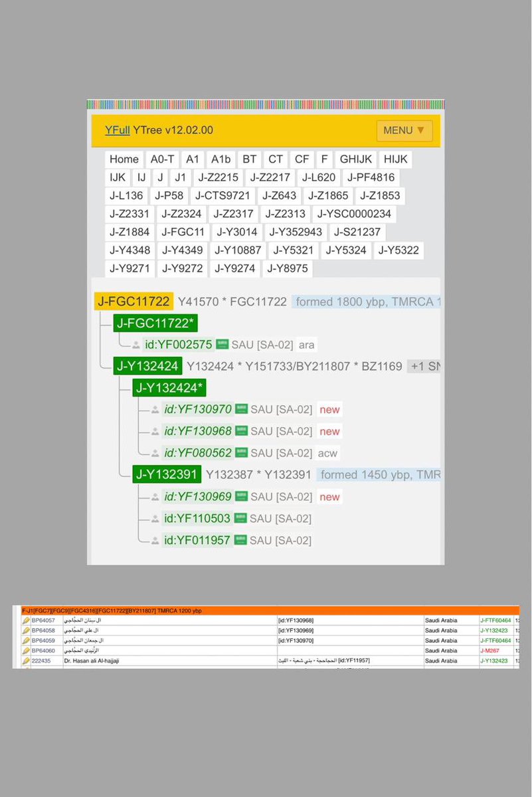Viewport: 532px width, 797px height.
Task: Click the 'acw' language tag
Action: [x=327, y=453]
